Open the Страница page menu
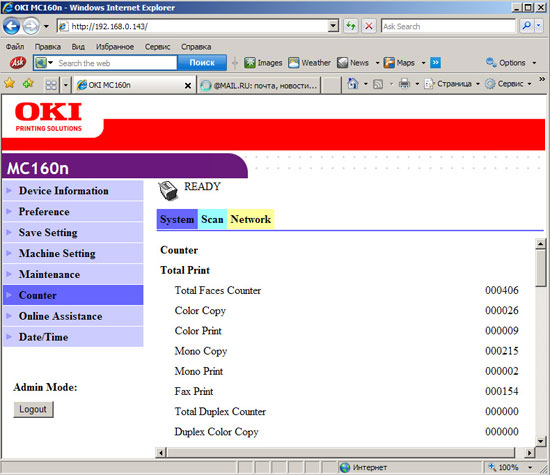Screen dimensions: 550x475 [x=451, y=84]
